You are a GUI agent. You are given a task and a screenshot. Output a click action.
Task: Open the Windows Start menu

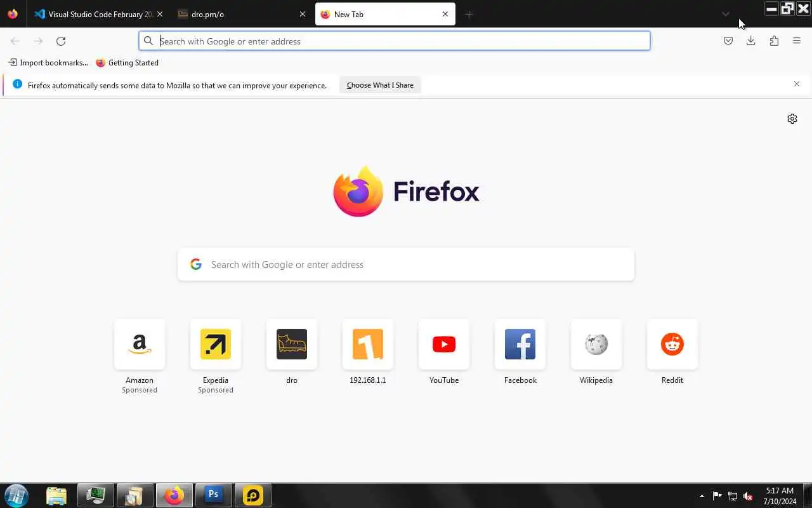[16, 495]
